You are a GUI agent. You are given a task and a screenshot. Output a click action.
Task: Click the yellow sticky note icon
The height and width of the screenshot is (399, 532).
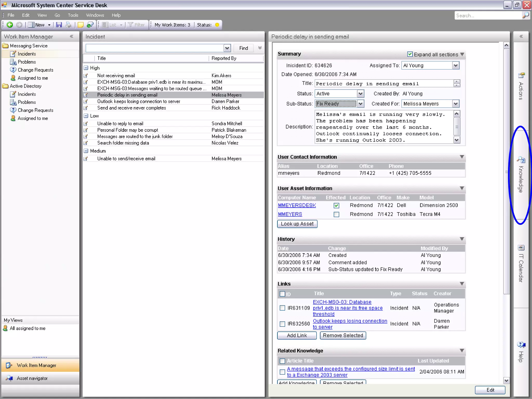[81, 25]
